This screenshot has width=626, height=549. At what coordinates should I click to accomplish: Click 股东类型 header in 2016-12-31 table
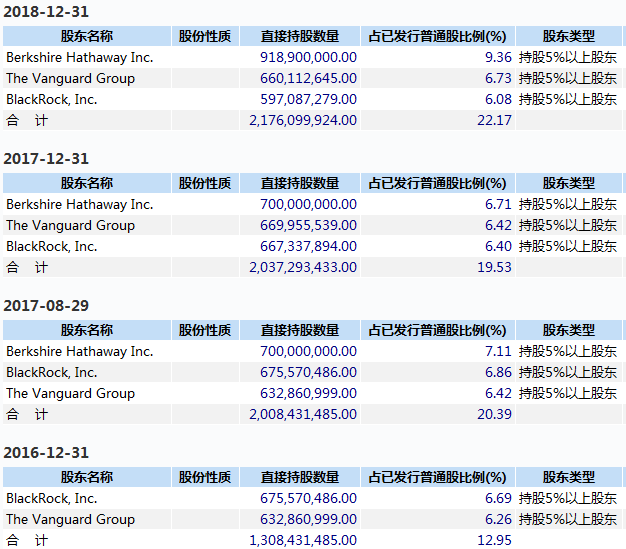[569, 477]
